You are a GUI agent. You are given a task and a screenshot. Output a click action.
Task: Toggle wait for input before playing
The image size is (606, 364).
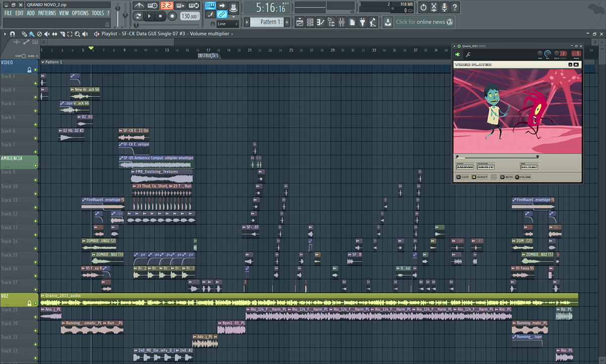click(x=153, y=6)
